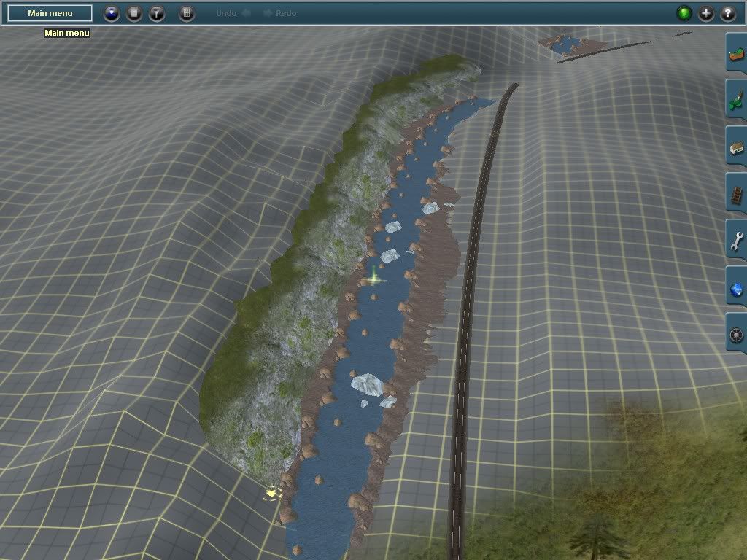Click the Redo button
747x560 pixels.
[280, 13]
